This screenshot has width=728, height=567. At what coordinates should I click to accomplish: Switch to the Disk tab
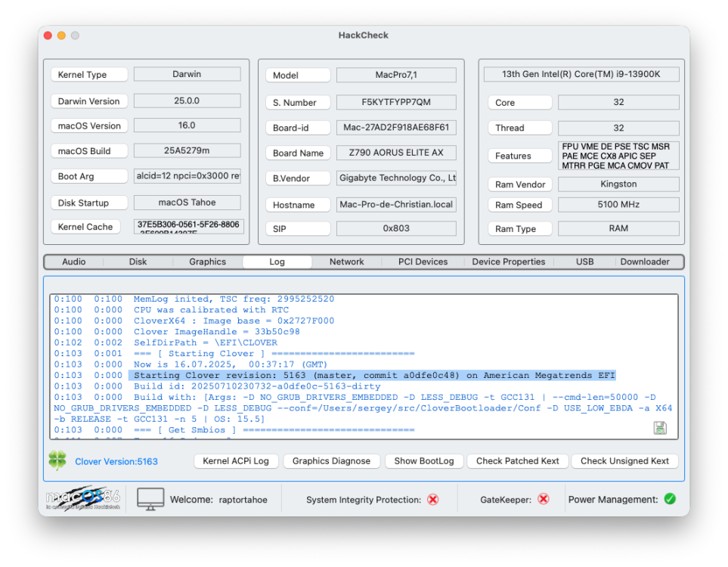(138, 262)
